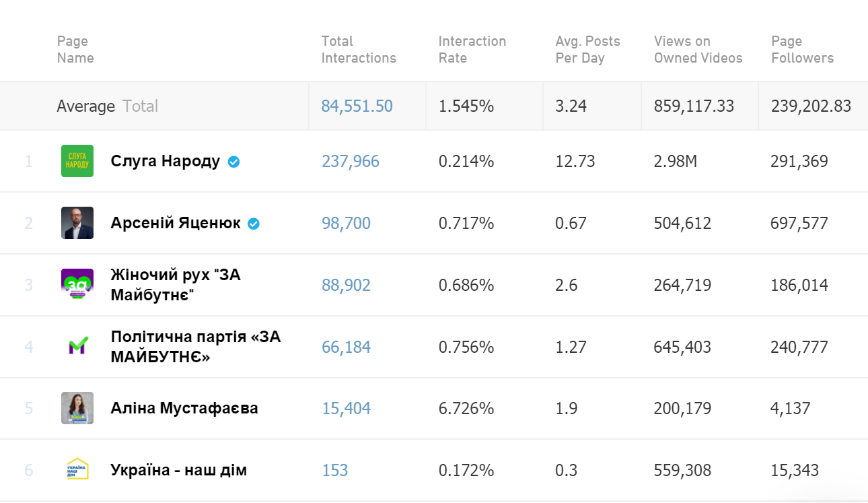
Task: Switch summary row to Total
Action: [x=140, y=106]
